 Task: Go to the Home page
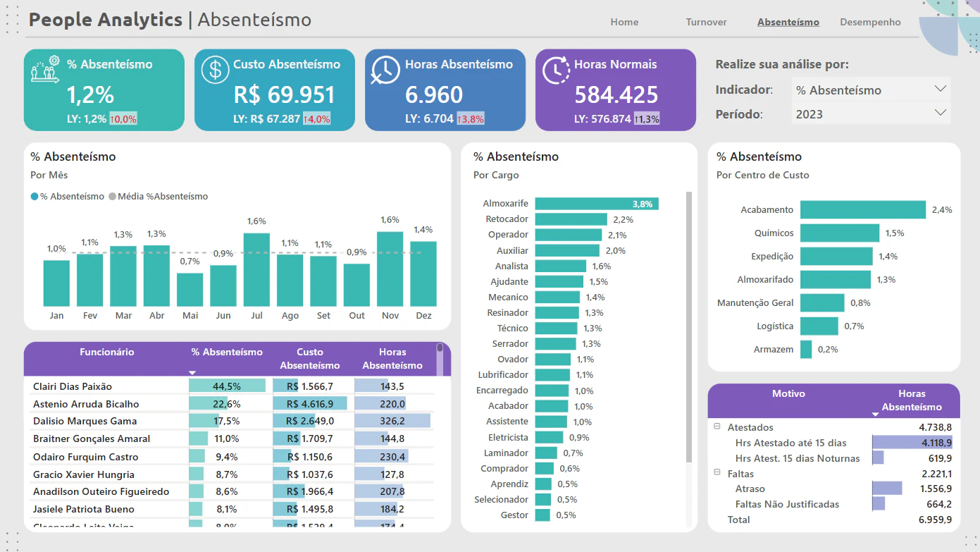pos(624,22)
